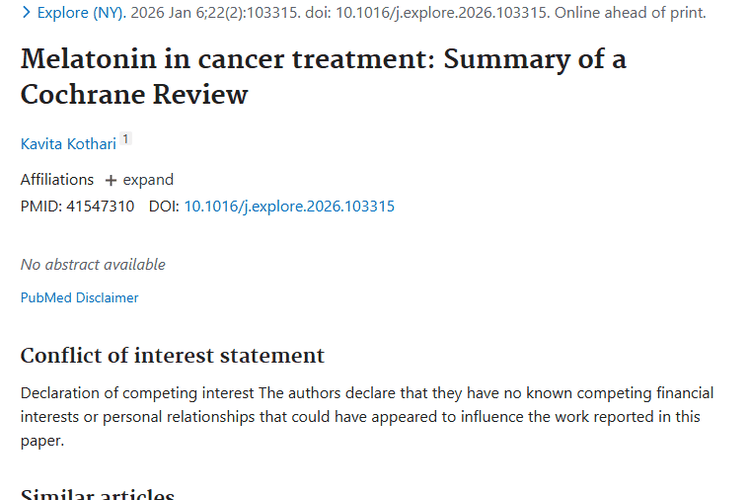Open the DOI link 10.1016/j.explore.2026.103315
Viewport: 750px width, 500px height.
289,207
